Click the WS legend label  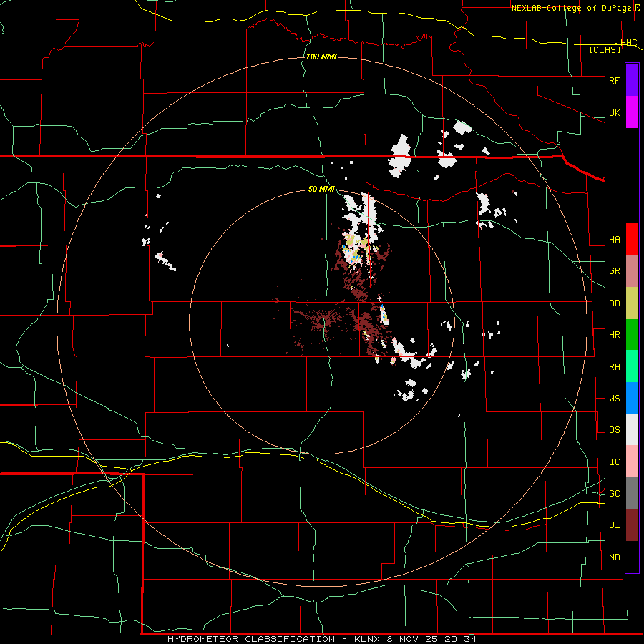pyautogui.click(x=614, y=399)
